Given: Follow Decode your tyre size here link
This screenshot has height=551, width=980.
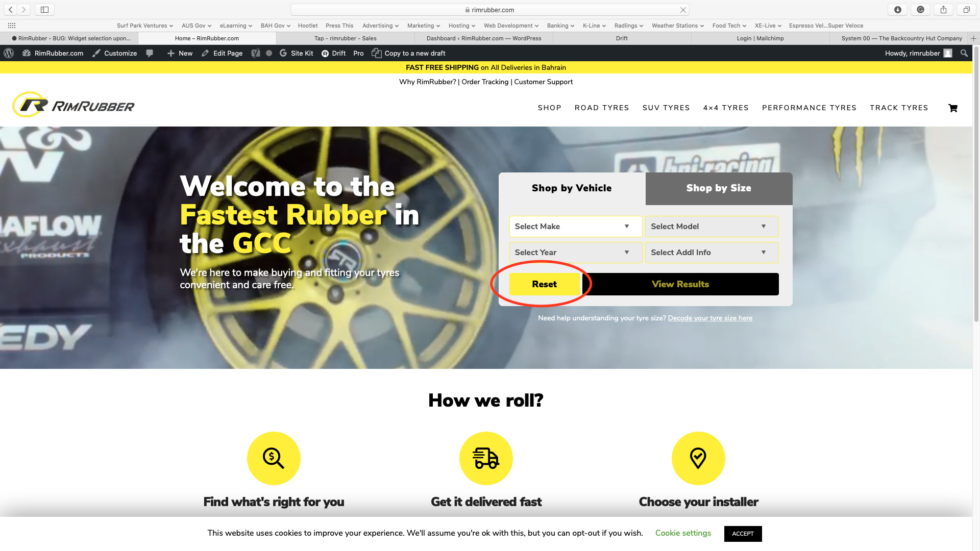Looking at the screenshot, I should [x=710, y=318].
